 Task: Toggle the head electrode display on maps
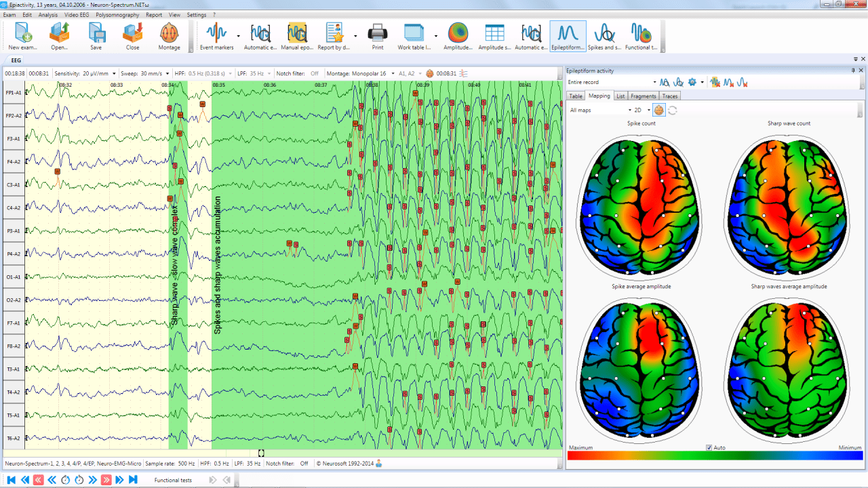[658, 110]
